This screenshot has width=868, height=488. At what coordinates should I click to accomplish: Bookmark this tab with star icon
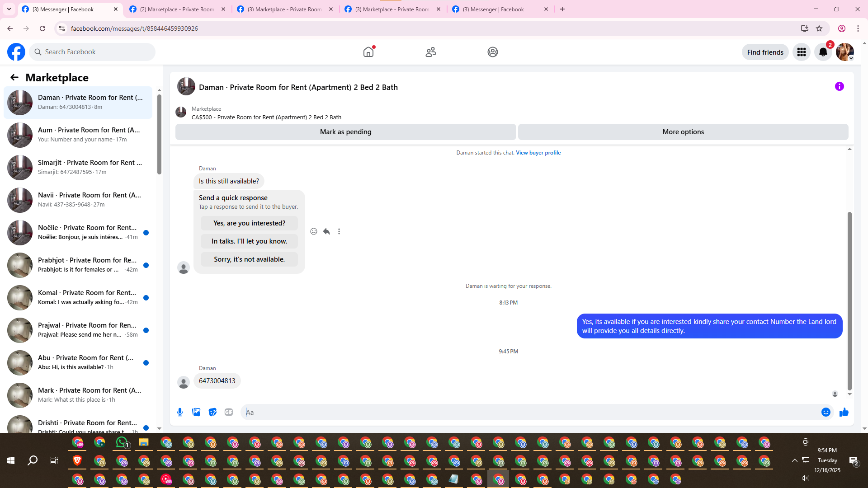coord(819,28)
